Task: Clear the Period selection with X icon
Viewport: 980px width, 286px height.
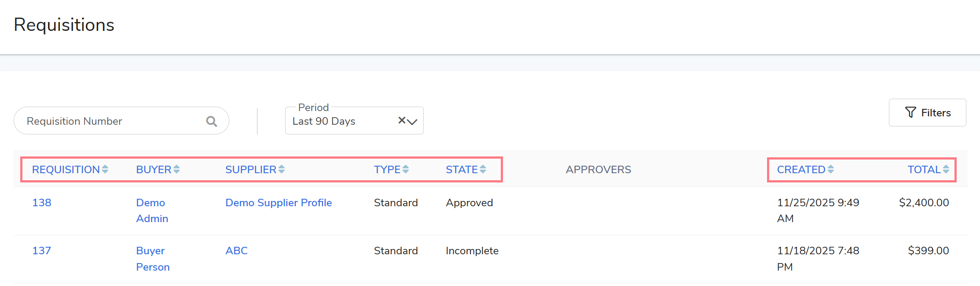Action: (x=401, y=120)
